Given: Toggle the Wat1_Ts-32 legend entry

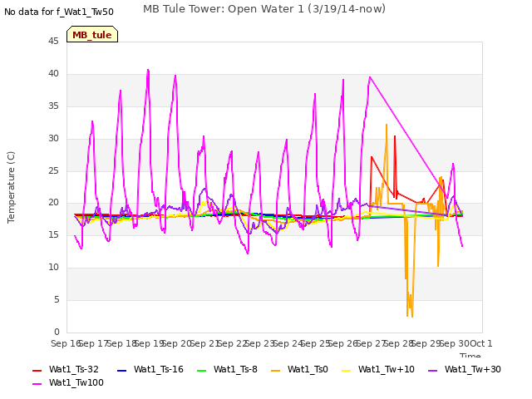Looking at the screenshot, I should click(x=66, y=369).
